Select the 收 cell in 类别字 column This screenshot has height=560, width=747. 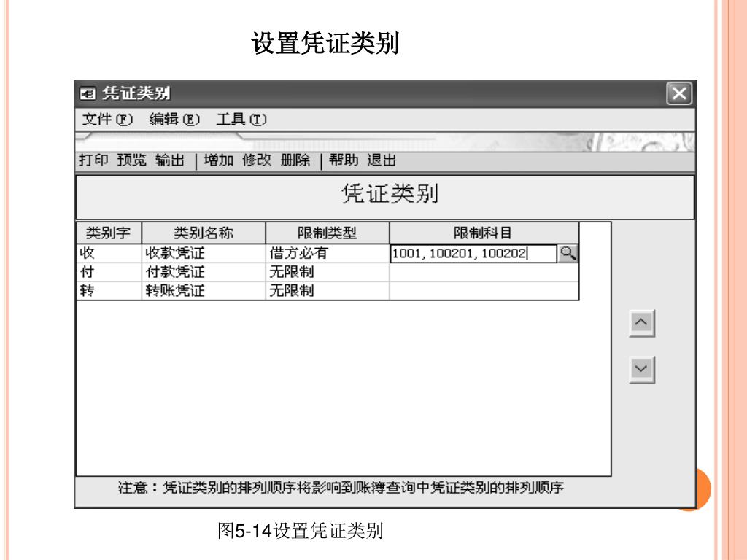point(109,253)
